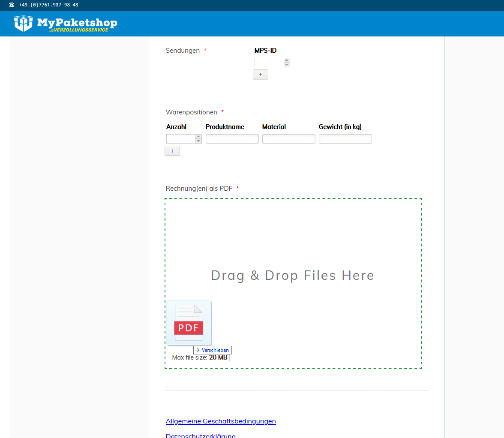Decrement Anzahl with down arrow
504x438 pixels.
[x=198, y=141]
